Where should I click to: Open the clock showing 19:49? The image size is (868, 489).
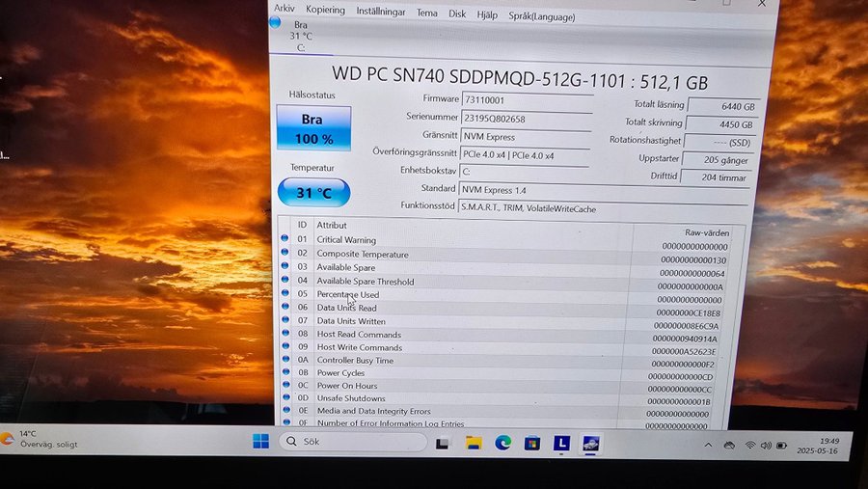click(x=818, y=446)
